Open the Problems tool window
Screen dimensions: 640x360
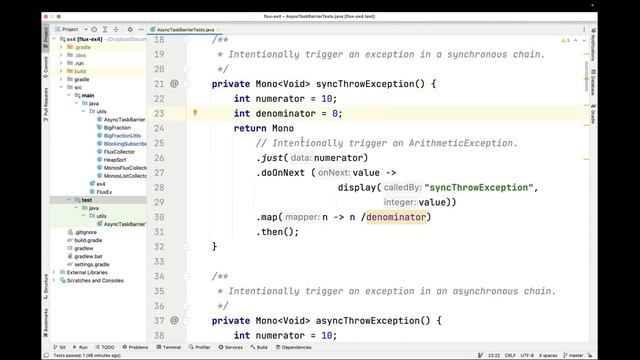(x=136, y=347)
